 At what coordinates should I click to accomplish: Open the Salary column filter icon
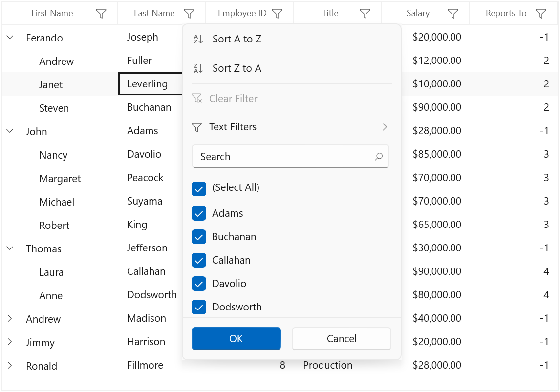(x=453, y=14)
